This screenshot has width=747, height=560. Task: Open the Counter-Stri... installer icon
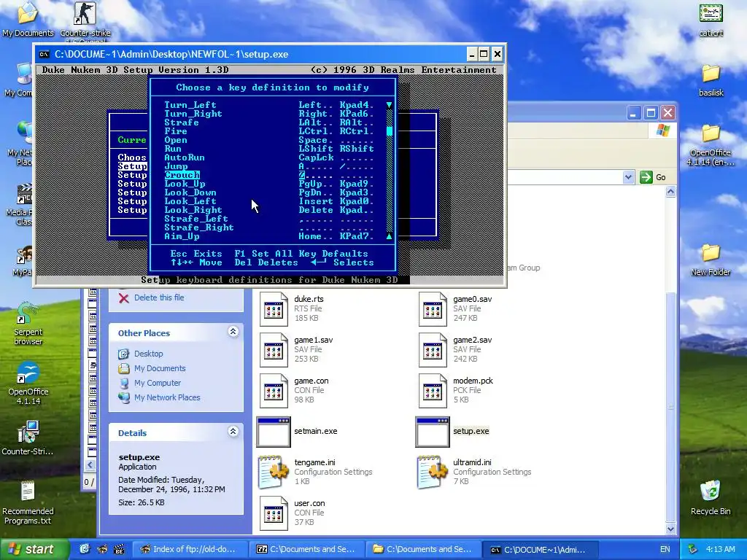coord(28,438)
